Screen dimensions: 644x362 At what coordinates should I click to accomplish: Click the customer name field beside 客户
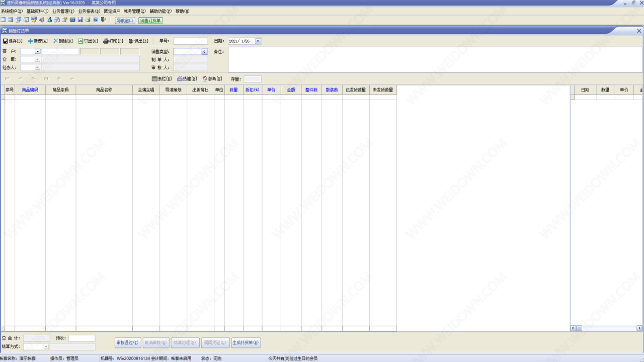[x=60, y=51]
